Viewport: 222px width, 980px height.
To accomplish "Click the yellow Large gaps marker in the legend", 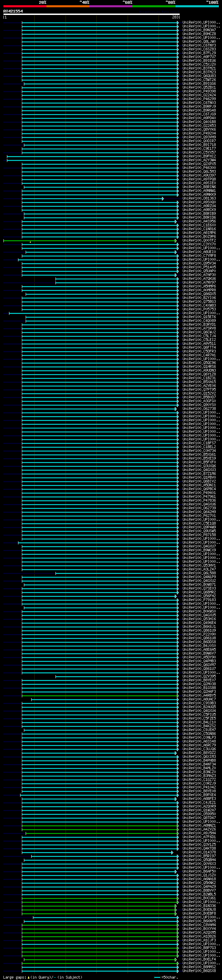I will pyautogui.click(x=28, y=977).
